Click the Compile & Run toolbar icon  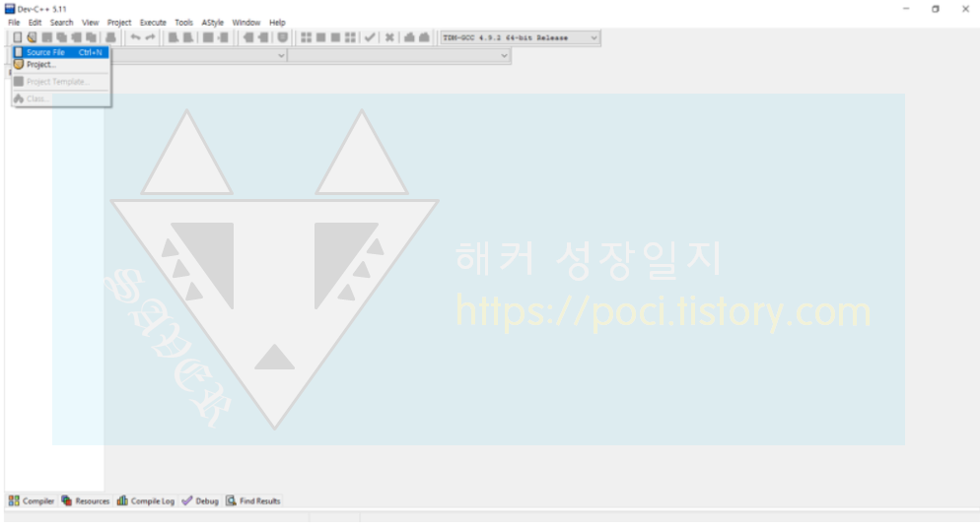coord(335,37)
